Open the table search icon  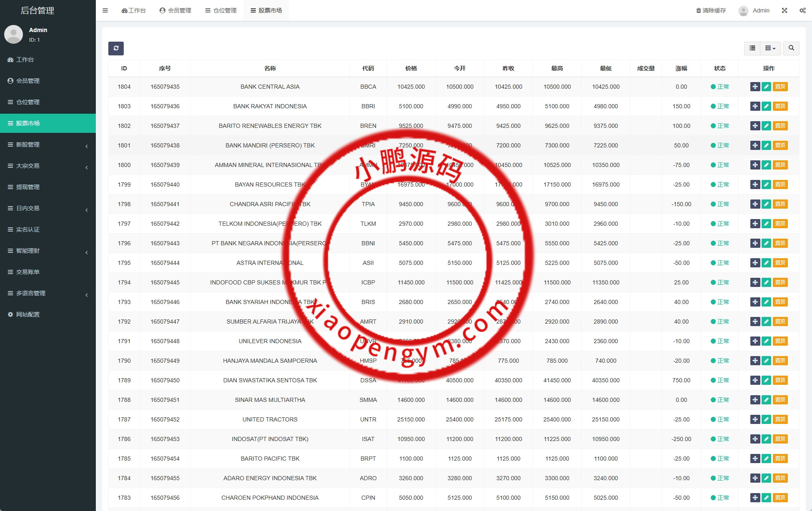tap(791, 48)
